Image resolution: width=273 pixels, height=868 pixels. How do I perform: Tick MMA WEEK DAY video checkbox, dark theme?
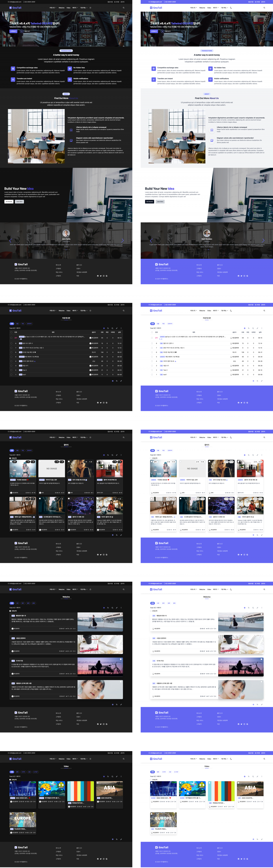(x=11, y=783)
